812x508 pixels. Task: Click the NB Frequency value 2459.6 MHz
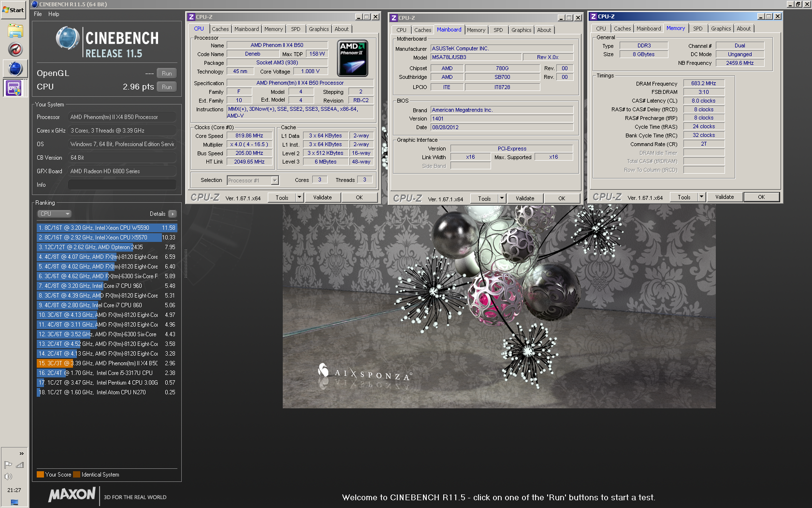click(x=740, y=63)
